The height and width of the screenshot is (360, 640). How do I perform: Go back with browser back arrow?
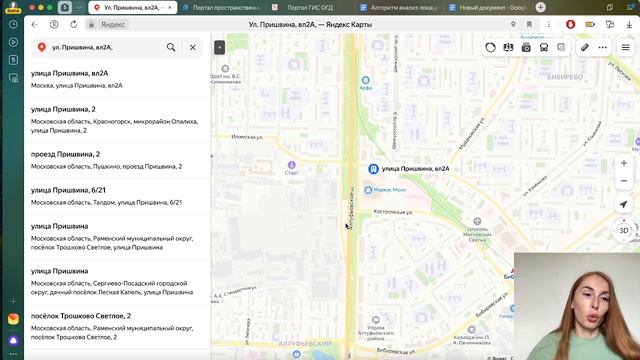(35, 24)
